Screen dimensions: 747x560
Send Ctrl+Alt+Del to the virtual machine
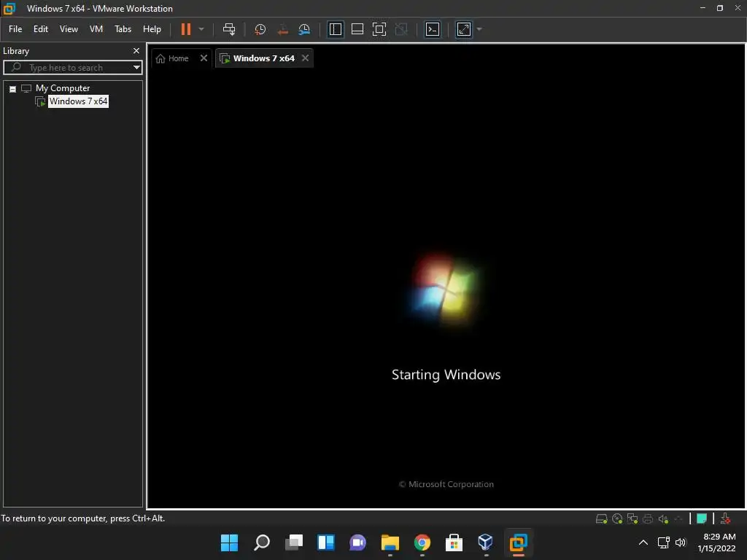coord(229,29)
